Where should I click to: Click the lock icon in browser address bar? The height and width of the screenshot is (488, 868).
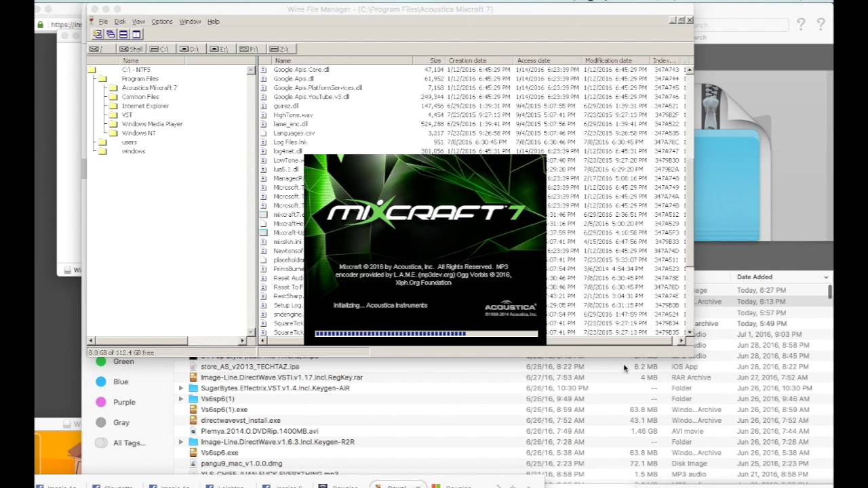click(41, 25)
